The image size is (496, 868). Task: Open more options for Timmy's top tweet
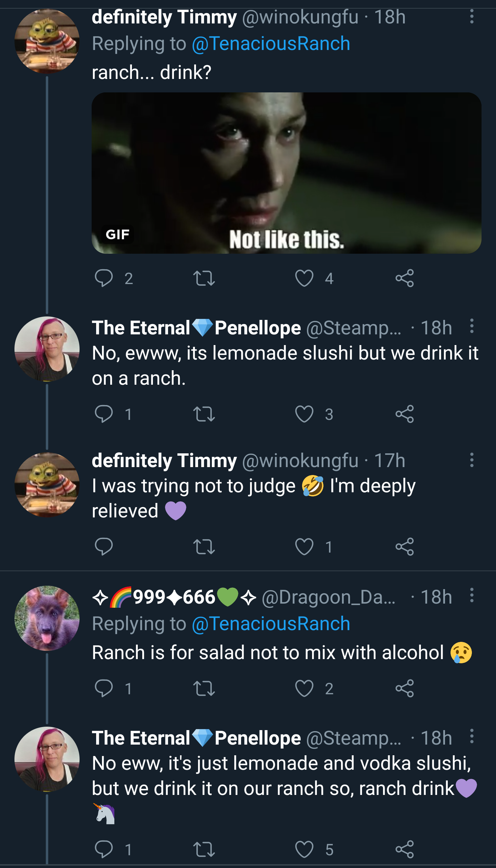click(472, 17)
